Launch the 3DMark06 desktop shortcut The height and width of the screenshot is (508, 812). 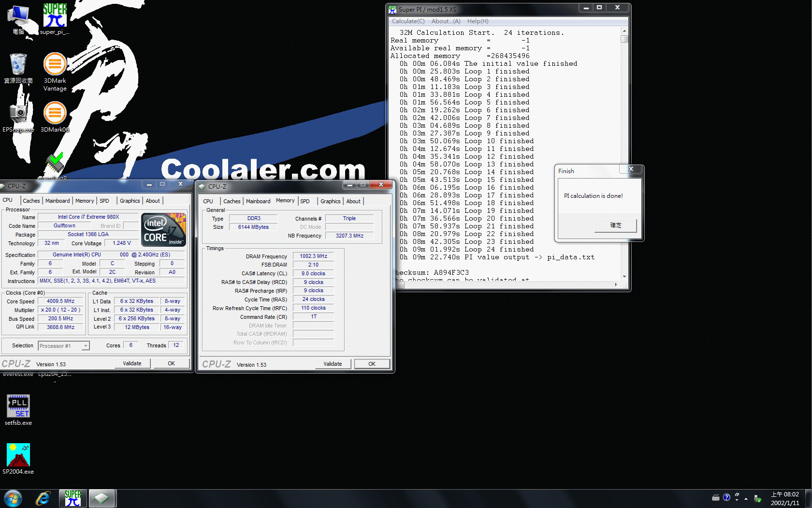55,117
